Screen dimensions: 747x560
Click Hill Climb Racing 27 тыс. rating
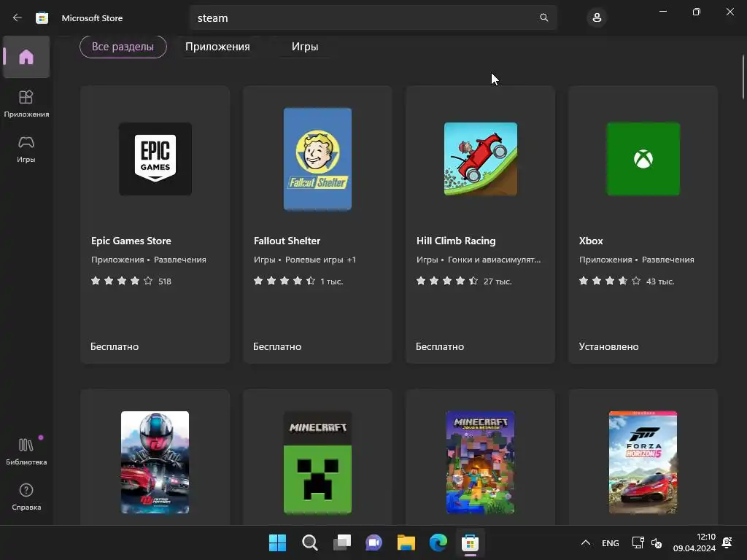tap(464, 281)
